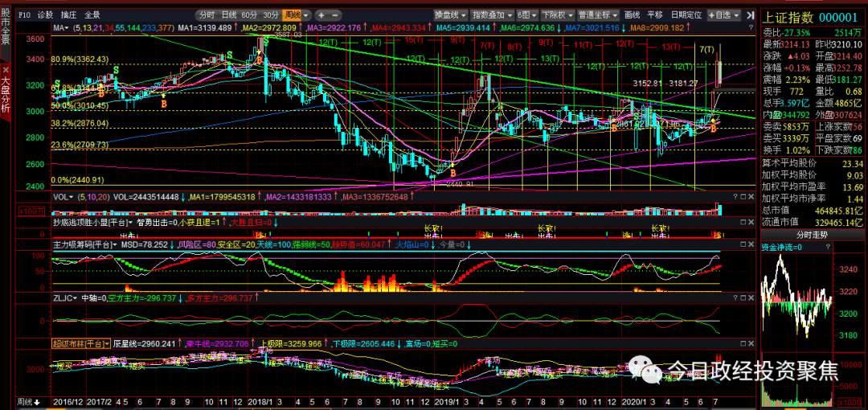
Task: Zoom in chart with plus button
Action: [322, 15]
